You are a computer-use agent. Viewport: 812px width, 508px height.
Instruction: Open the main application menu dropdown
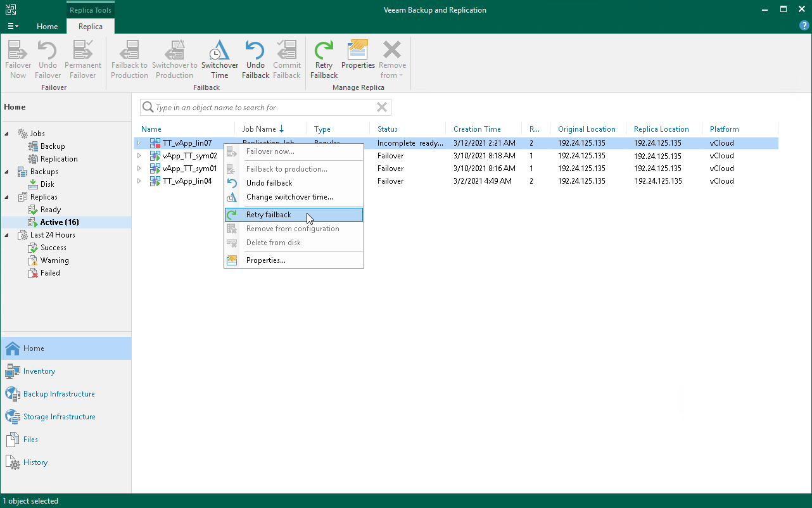[x=13, y=26]
